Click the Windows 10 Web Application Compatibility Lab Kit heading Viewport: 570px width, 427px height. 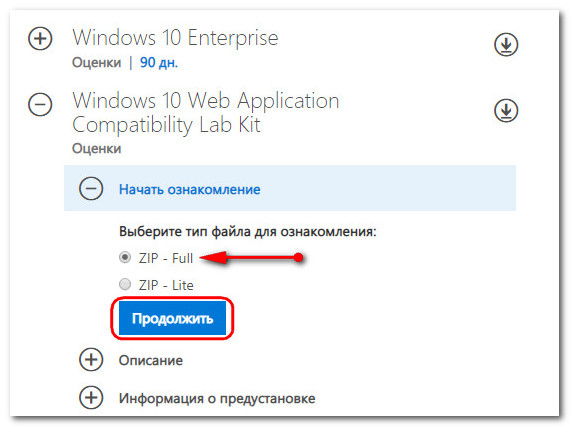click(x=206, y=113)
